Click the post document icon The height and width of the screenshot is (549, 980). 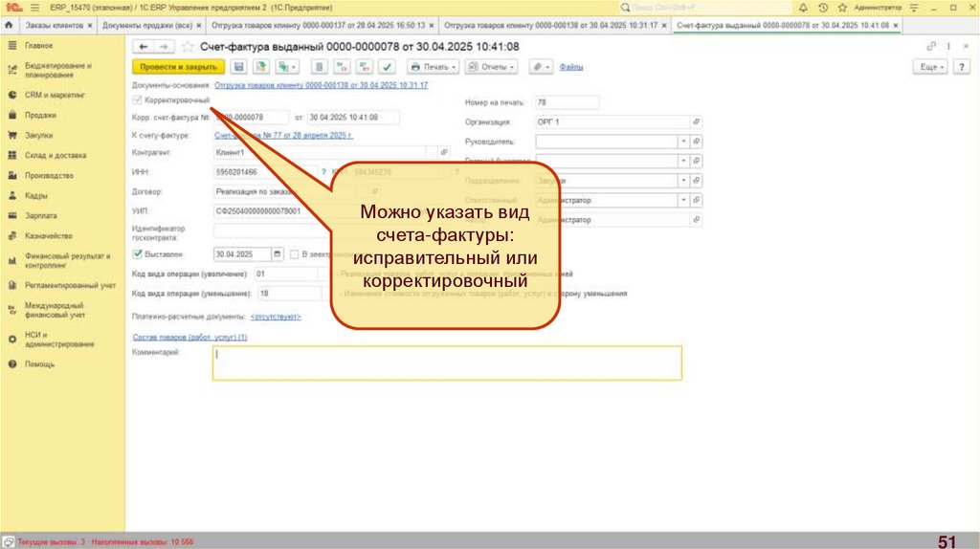point(261,67)
